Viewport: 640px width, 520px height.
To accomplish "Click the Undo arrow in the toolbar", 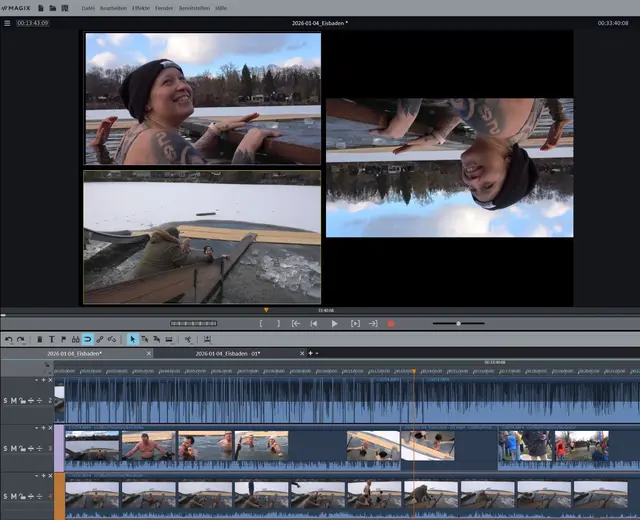I will click(8, 339).
